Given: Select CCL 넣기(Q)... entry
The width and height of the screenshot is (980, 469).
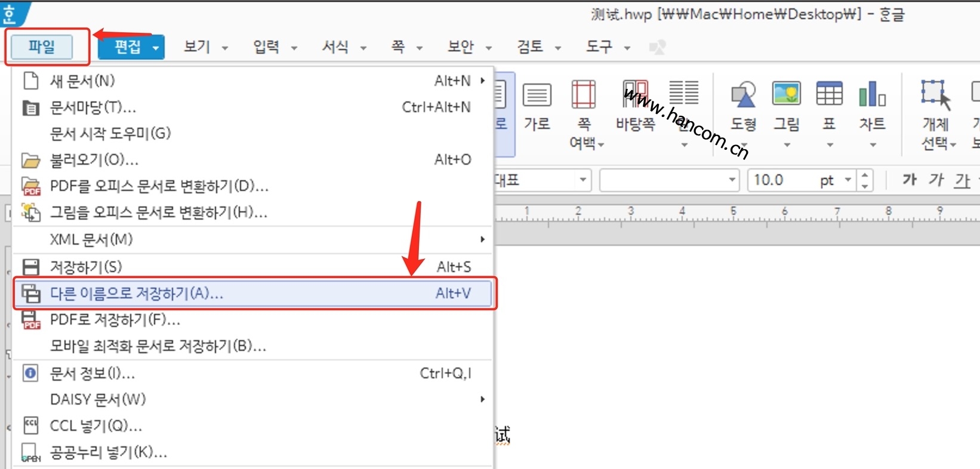Looking at the screenshot, I should [252, 426].
